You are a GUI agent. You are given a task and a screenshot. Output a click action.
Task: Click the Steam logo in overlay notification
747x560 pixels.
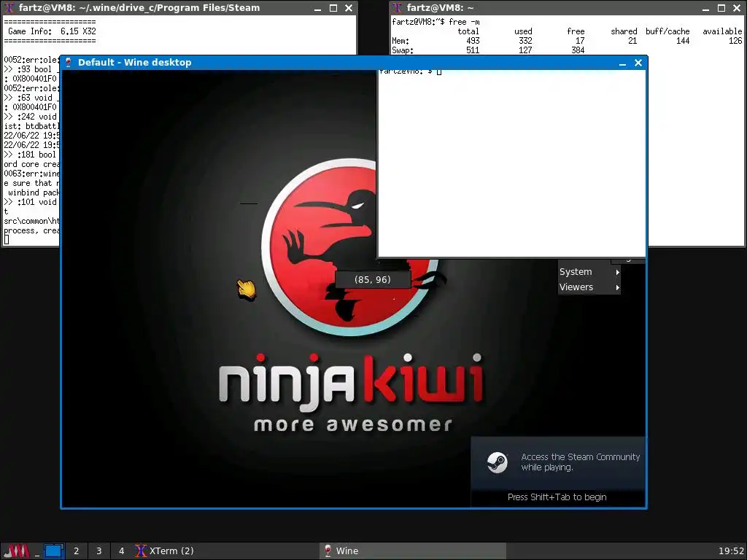(498, 462)
